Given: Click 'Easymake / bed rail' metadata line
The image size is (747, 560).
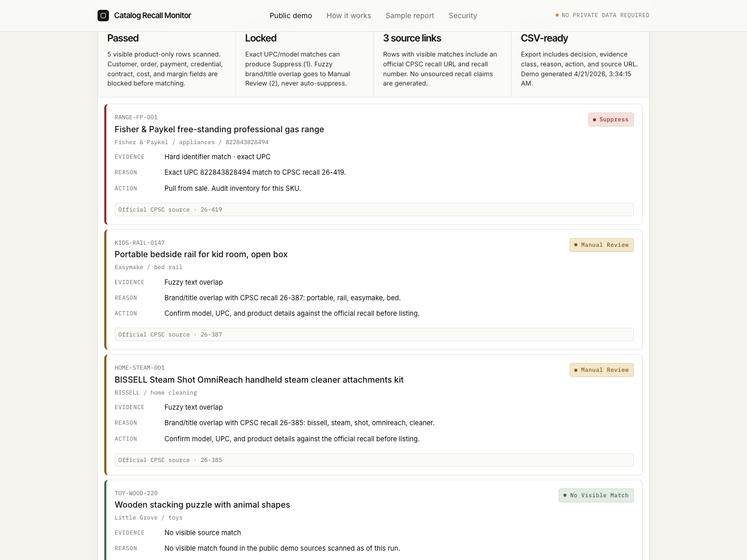Looking at the screenshot, I should [x=148, y=268].
